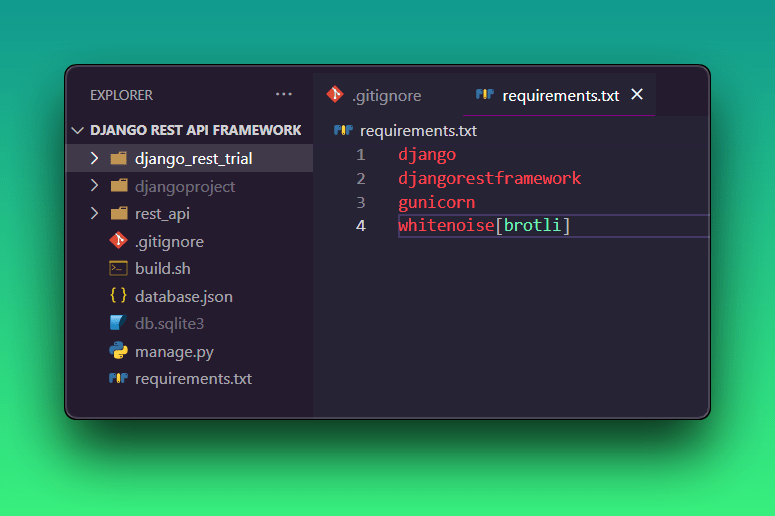Click git icon on .gitignore tab
775x516 pixels.
pos(335,94)
